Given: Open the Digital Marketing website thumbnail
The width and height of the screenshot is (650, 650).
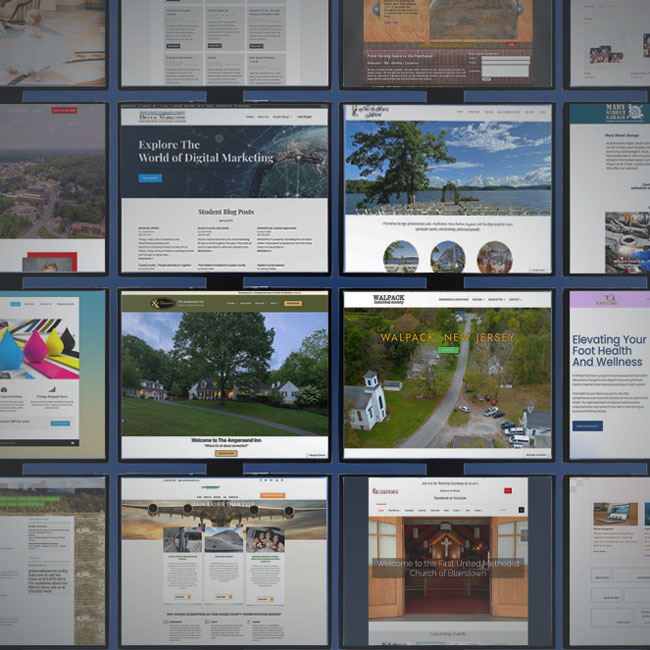Looking at the screenshot, I should coord(224,188).
